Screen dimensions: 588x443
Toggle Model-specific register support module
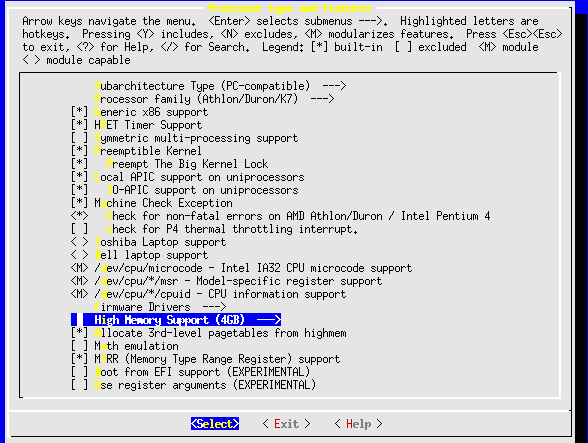80,281
